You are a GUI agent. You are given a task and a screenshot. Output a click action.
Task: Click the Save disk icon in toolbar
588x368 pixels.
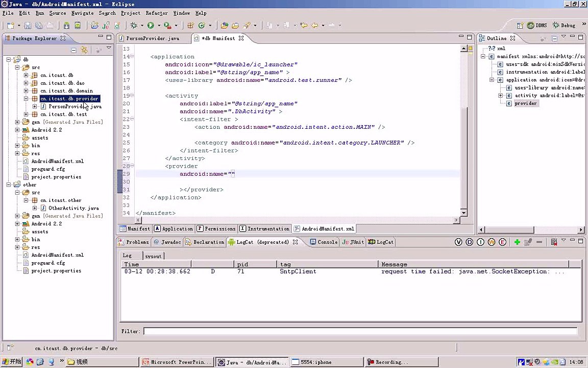(28, 25)
